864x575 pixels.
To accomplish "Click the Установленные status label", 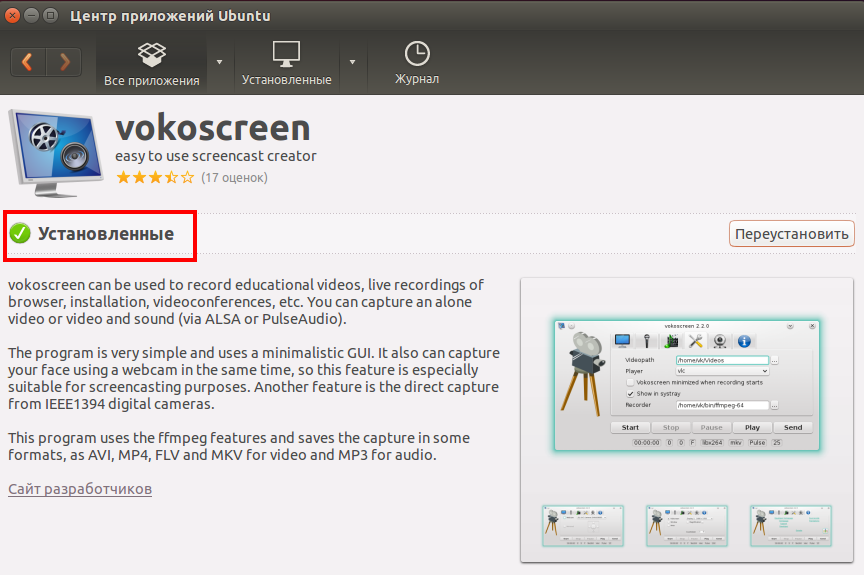I will (x=106, y=234).
